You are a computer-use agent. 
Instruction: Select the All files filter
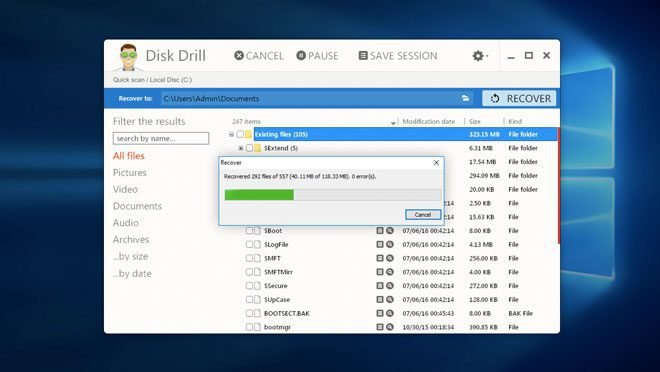coord(129,156)
